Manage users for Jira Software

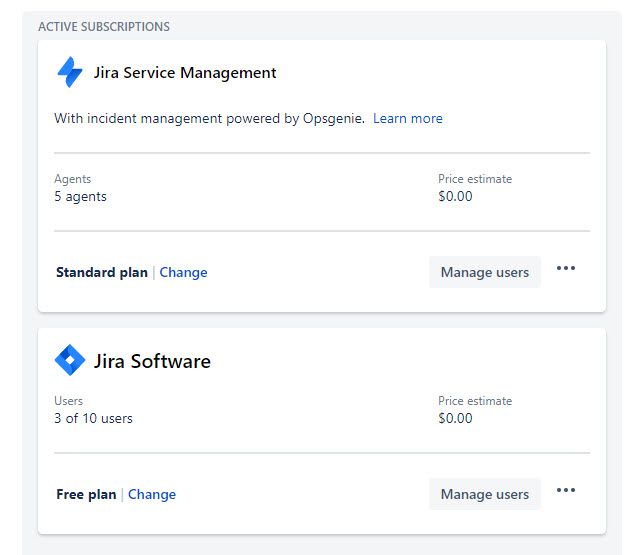pyautogui.click(x=485, y=494)
